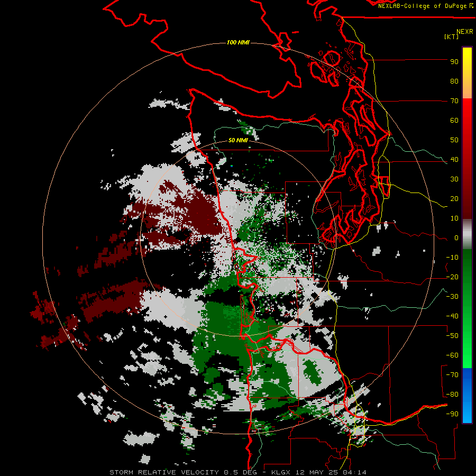This screenshot has height=476, width=476.
Task: Click the 70 value on velocity scale
Action: click(x=454, y=101)
